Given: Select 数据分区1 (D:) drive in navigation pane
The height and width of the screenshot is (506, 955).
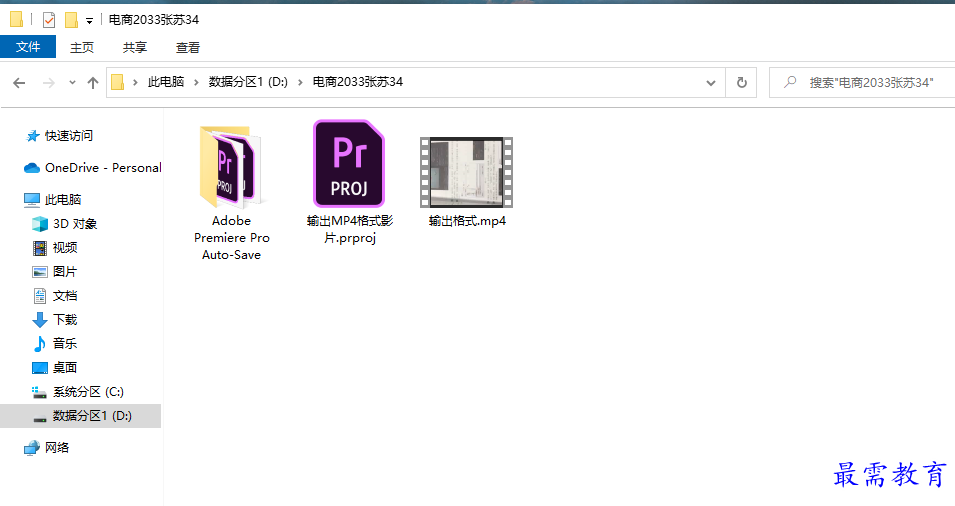Looking at the screenshot, I should click(80, 415).
